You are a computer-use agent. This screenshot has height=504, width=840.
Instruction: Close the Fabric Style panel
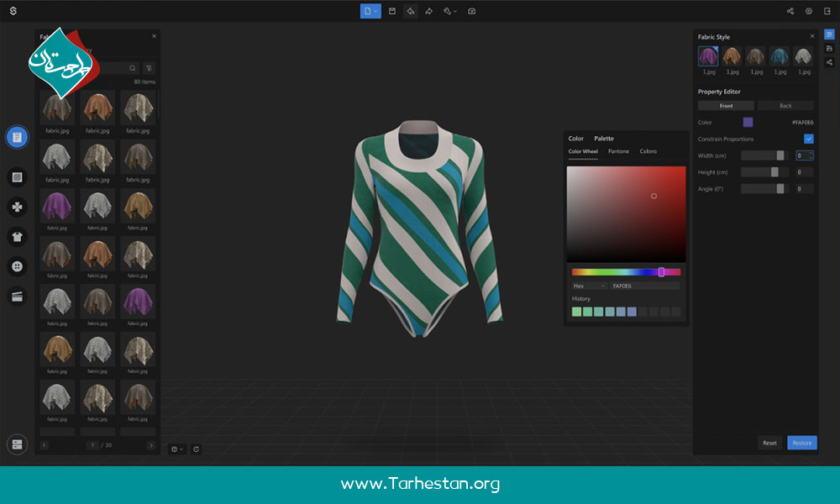(812, 36)
